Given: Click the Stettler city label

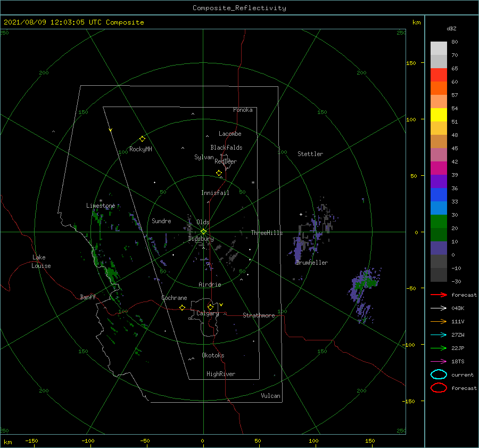Looking at the screenshot, I should tap(310, 154).
